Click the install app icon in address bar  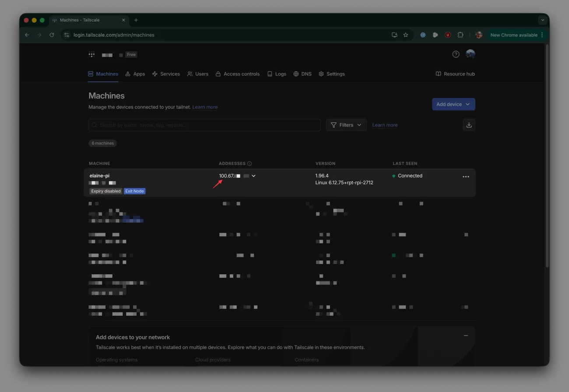394,35
